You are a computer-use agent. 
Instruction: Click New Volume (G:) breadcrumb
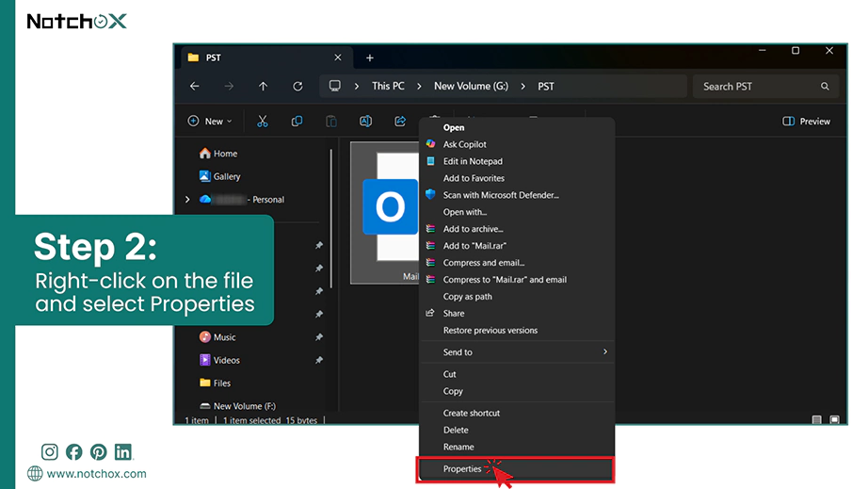(x=471, y=87)
